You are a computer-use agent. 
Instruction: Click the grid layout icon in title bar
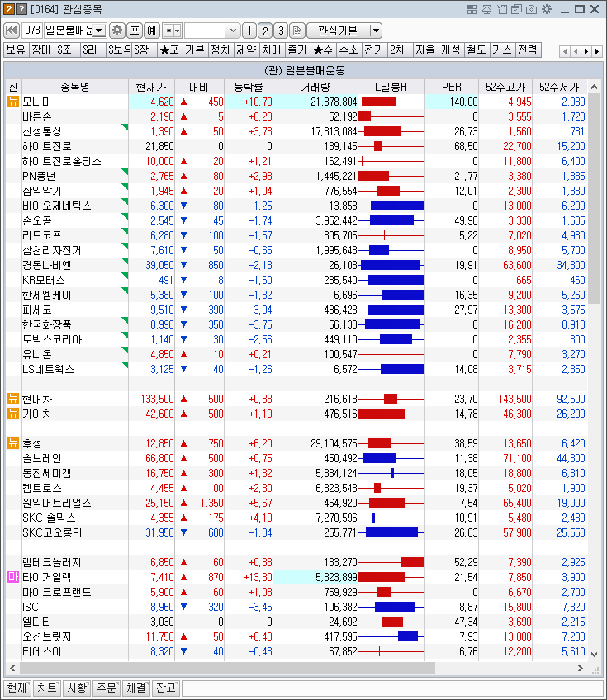(472, 9)
